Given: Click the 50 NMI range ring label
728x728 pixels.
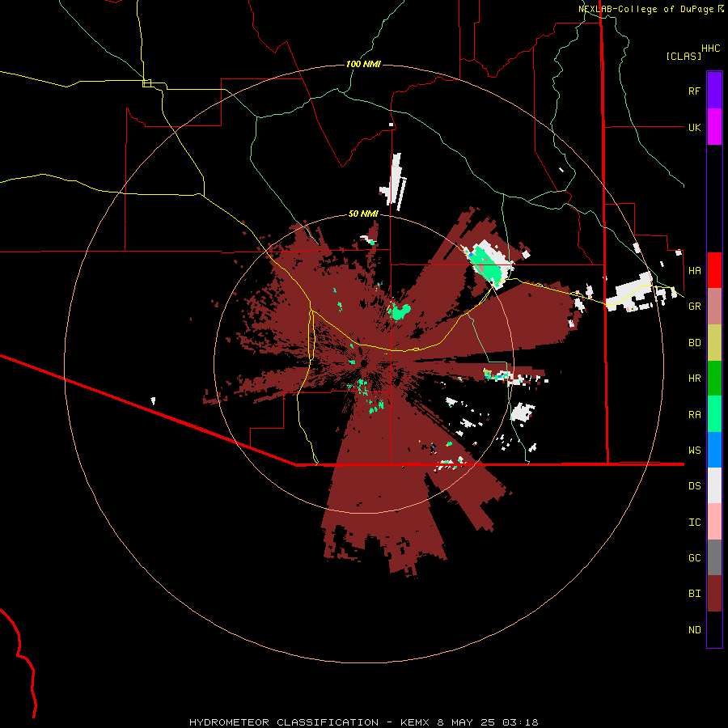Looking at the screenshot, I should [363, 214].
